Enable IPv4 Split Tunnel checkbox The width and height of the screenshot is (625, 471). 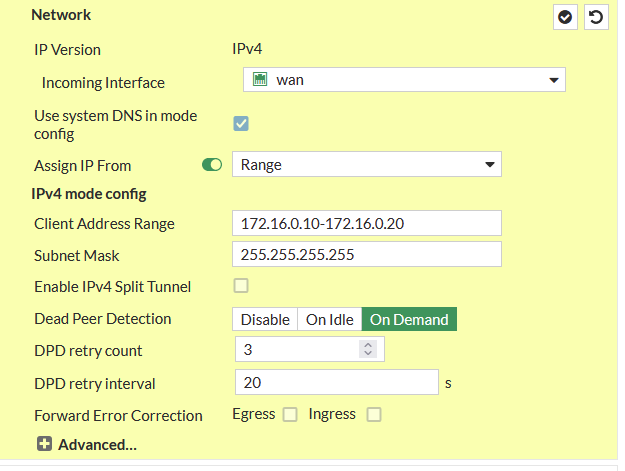pyautogui.click(x=241, y=286)
